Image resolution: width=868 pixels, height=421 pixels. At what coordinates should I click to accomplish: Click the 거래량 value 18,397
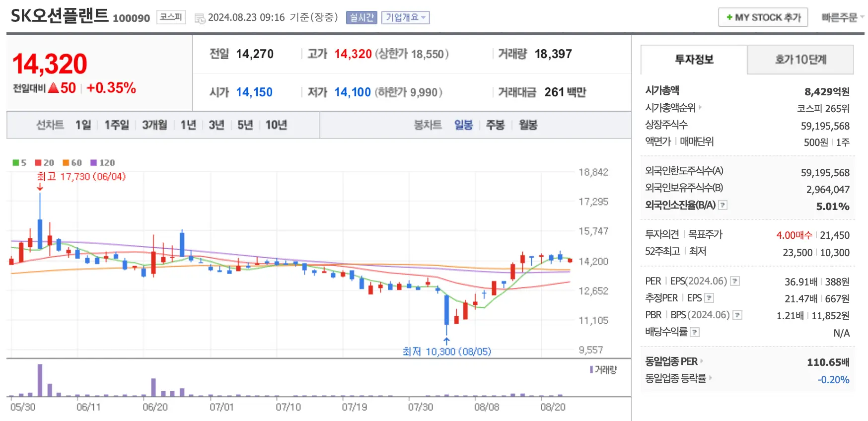(x=553, y=54)
